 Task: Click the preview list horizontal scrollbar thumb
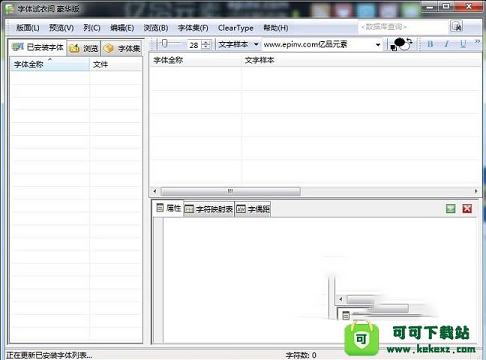(x=230, y=191)
